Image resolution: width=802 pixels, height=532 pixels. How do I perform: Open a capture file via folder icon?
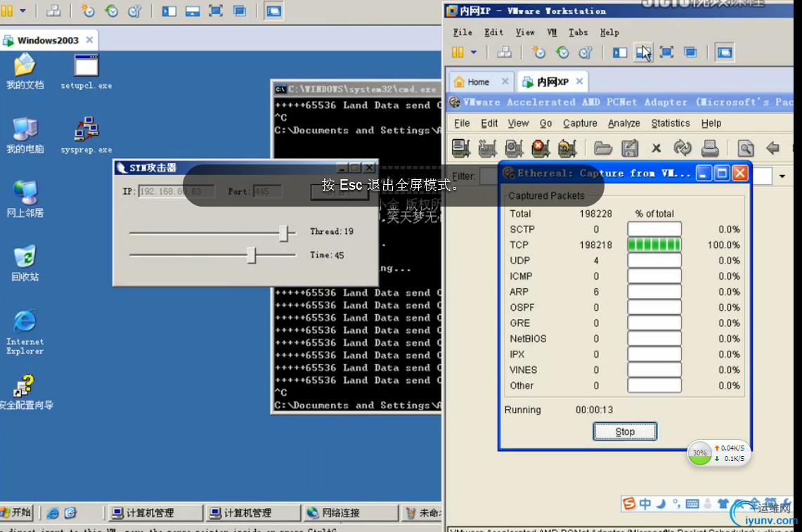(603, 148)
